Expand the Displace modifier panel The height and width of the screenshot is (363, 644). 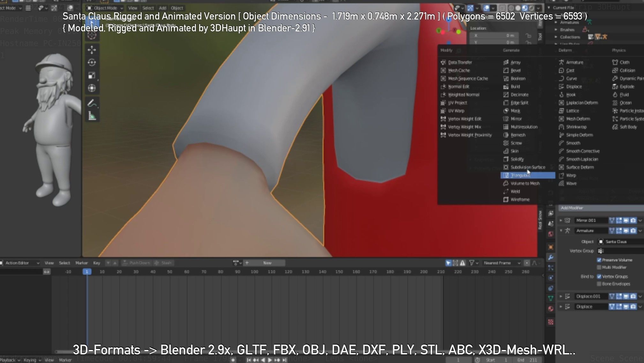coord(561,306)
